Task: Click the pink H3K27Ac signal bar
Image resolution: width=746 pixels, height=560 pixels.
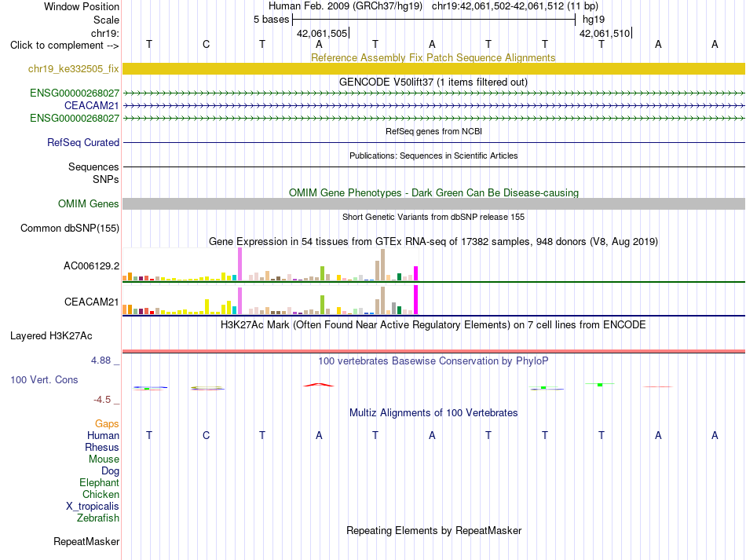Action: point(433,351)
